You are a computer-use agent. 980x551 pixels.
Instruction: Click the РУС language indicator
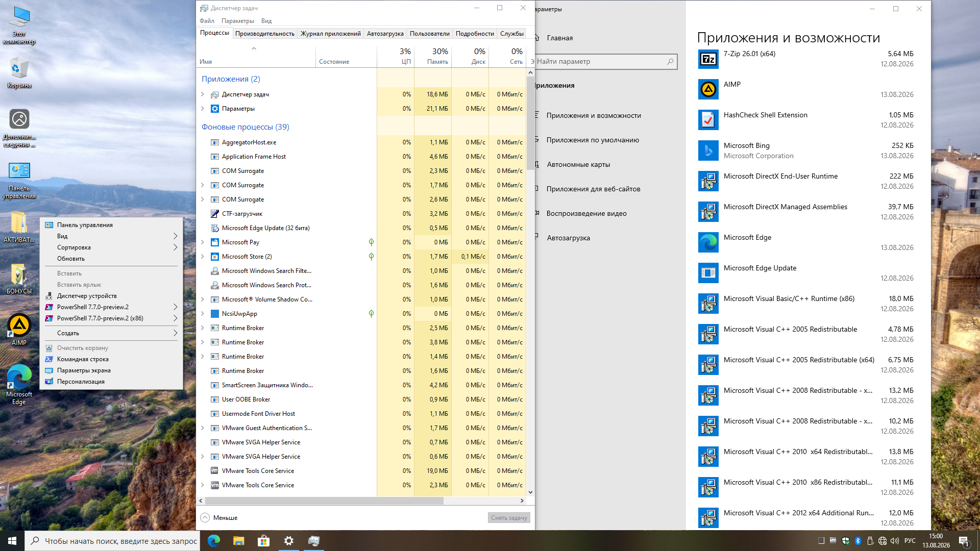pos(910,541)
